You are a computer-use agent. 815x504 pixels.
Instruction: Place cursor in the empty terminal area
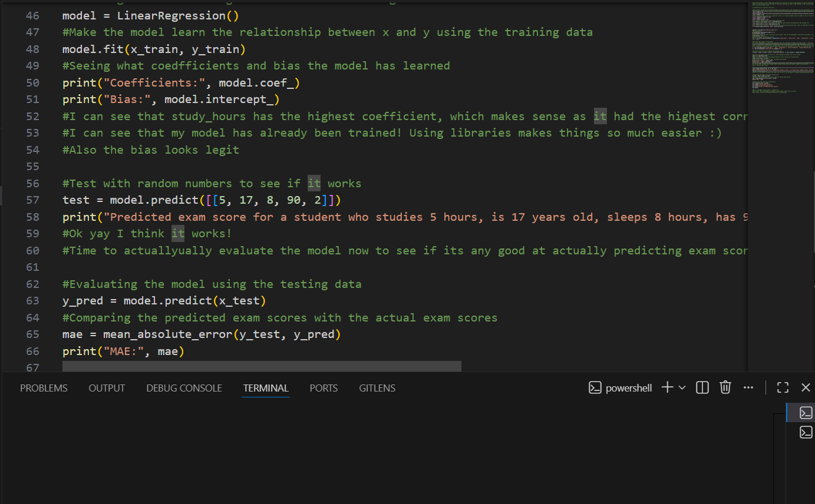(x=383, y=453)
